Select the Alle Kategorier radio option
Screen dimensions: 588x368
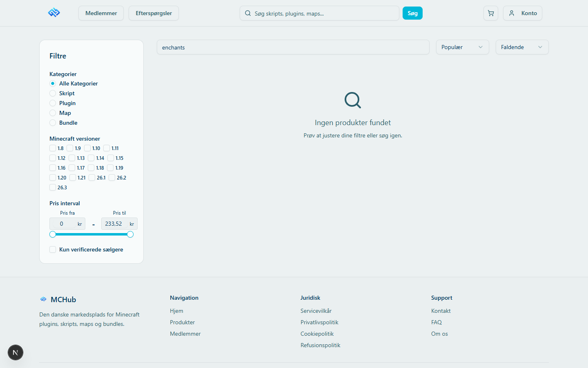point(53,83)
